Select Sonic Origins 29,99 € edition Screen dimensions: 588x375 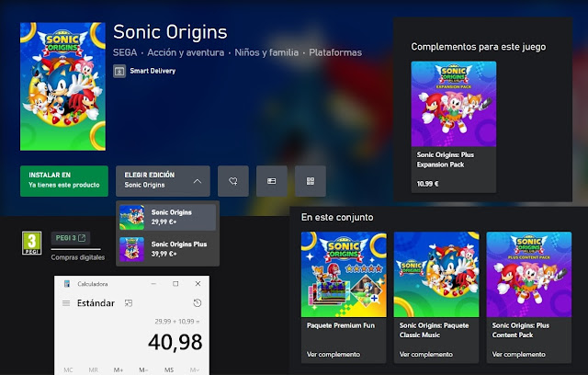pyautogui.click(x=167, y=217)
